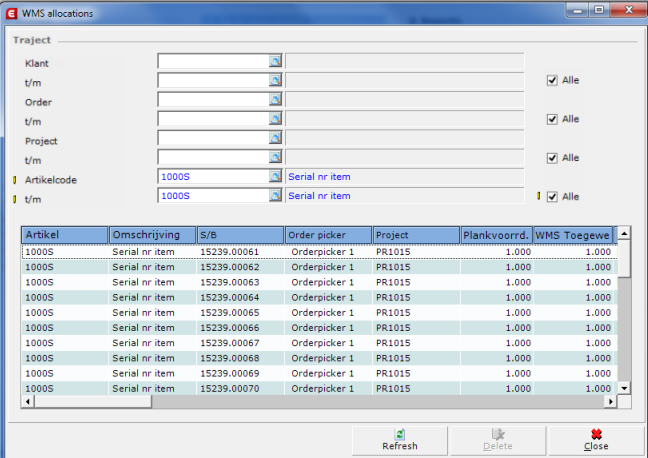Open lookup icon for Klant field
648x458 pixels.
tap(275, 62)
